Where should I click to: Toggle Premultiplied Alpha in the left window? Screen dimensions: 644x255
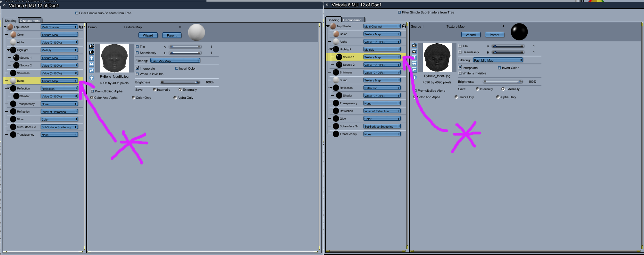[92, 91]
